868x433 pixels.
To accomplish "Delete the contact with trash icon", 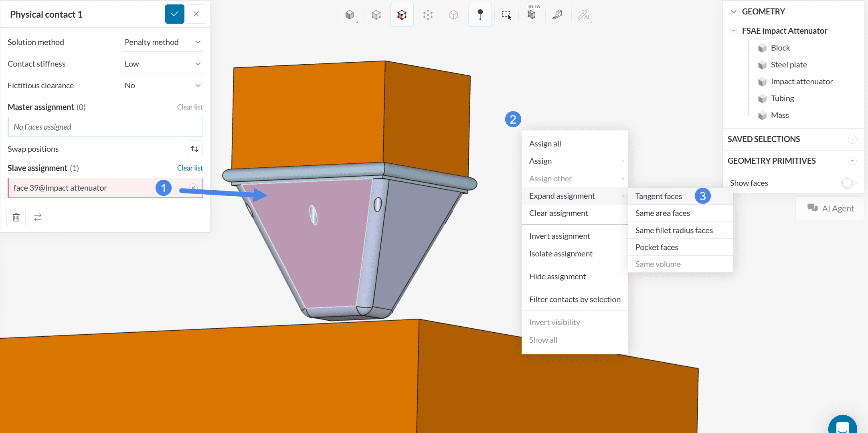I will click(x=16, y=217).
